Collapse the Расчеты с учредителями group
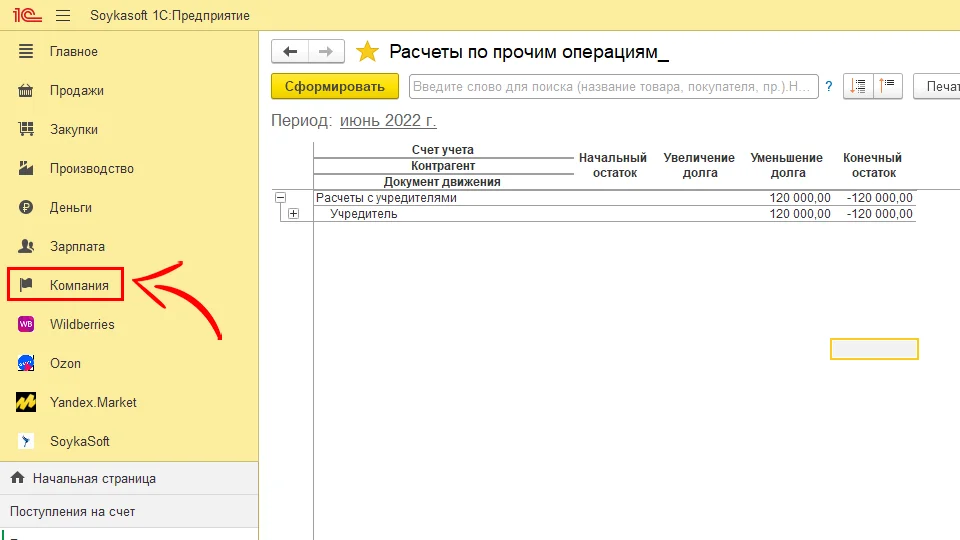The width and height of the screenshot is (960, 540). coord(280,198)
